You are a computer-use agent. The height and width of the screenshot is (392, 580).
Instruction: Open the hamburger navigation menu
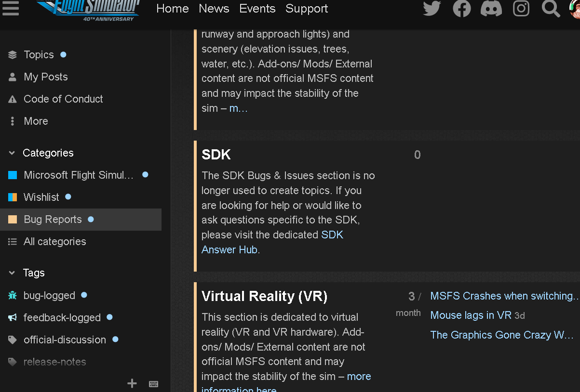pos(10,8)
